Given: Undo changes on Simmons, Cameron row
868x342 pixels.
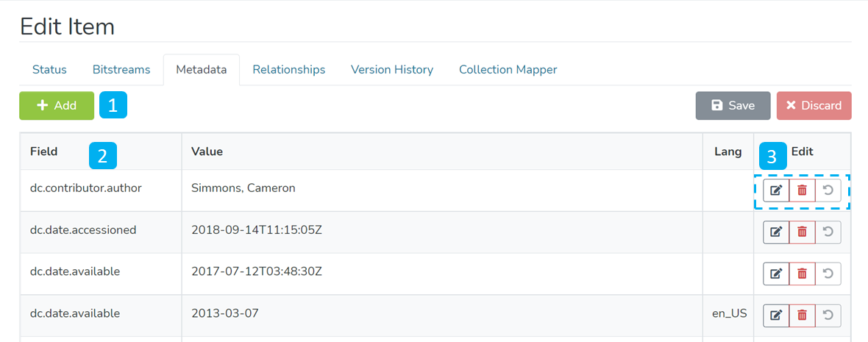Looking at the screenshot, I should coord(828,191).
